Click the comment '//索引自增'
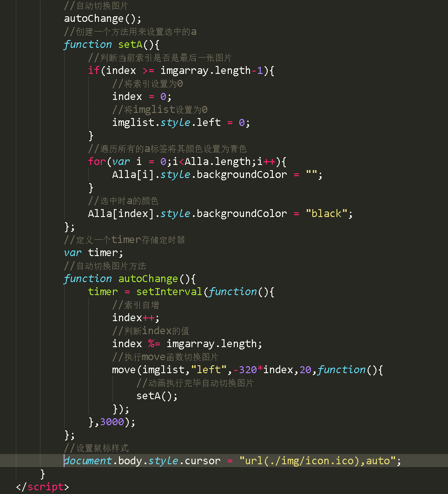This screenshot has height=494, width=448. (x=136, y=305)
